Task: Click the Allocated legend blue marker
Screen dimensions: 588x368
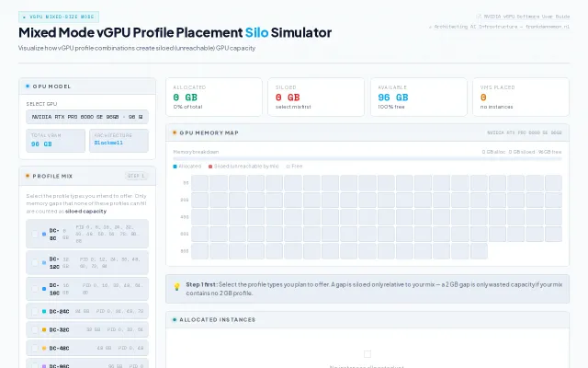Action: click(x=175, y=167)
